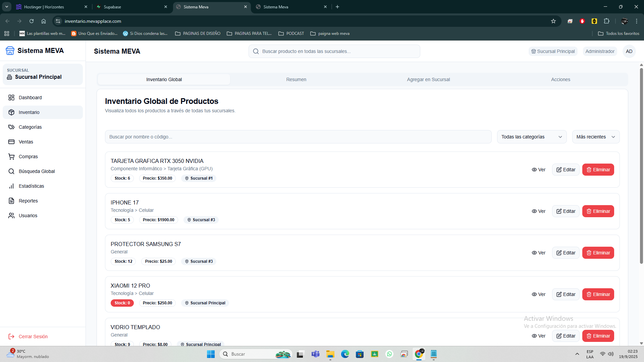
Task: Open the Usuarios sidebar section
Action: click(x=43, y=216)
